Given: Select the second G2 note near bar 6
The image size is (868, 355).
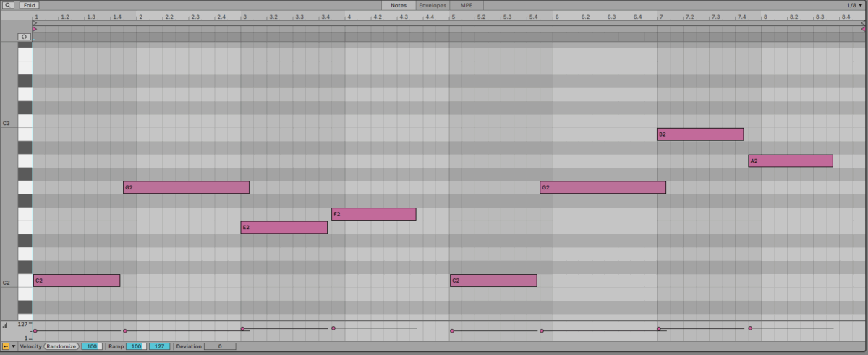Looking at the screenshot, I should pyautogui.click(x=603, y=187).
